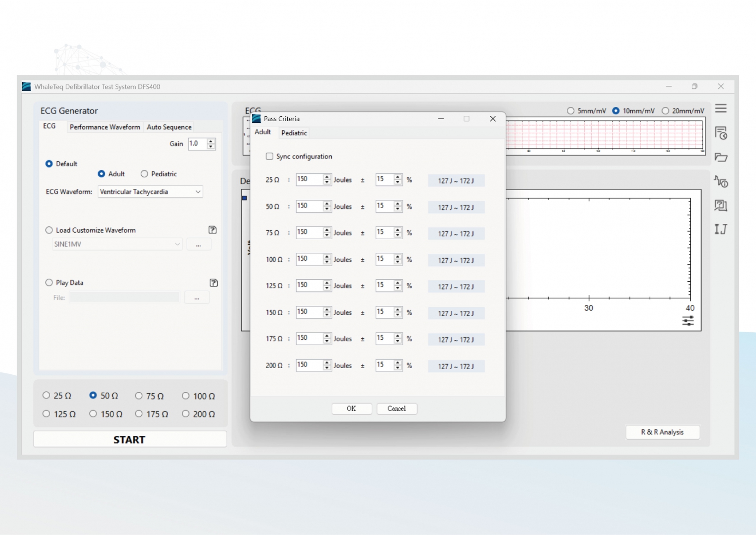756x535 pixels.
Task: Open the help chat icon in sidebar
Action: click(x=721, y=205)
